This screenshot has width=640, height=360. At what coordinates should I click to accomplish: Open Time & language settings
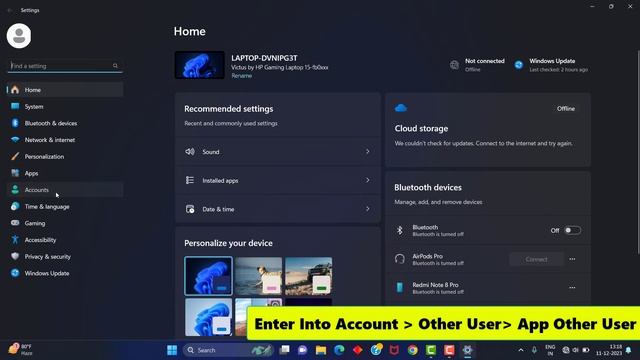coord(65,207)
